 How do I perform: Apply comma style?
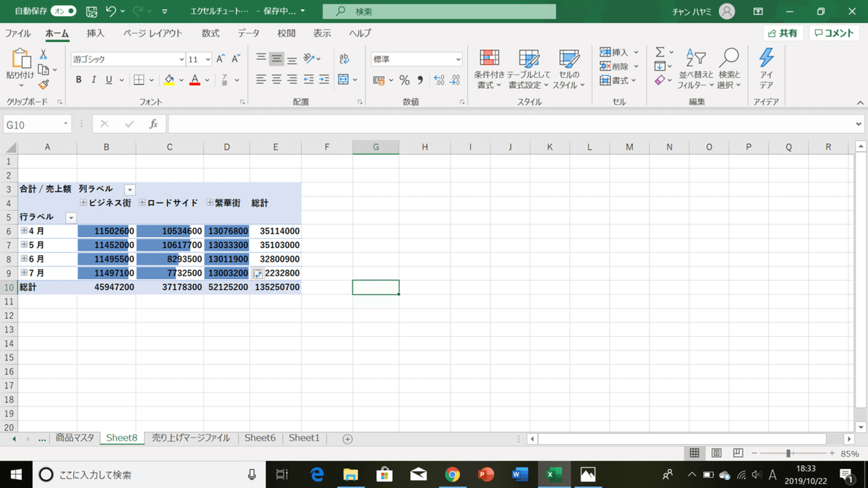click(420, 80)
